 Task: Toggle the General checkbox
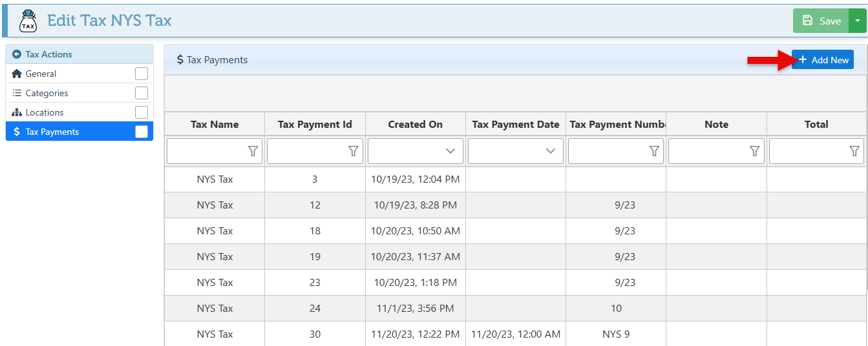coord(142,74)
